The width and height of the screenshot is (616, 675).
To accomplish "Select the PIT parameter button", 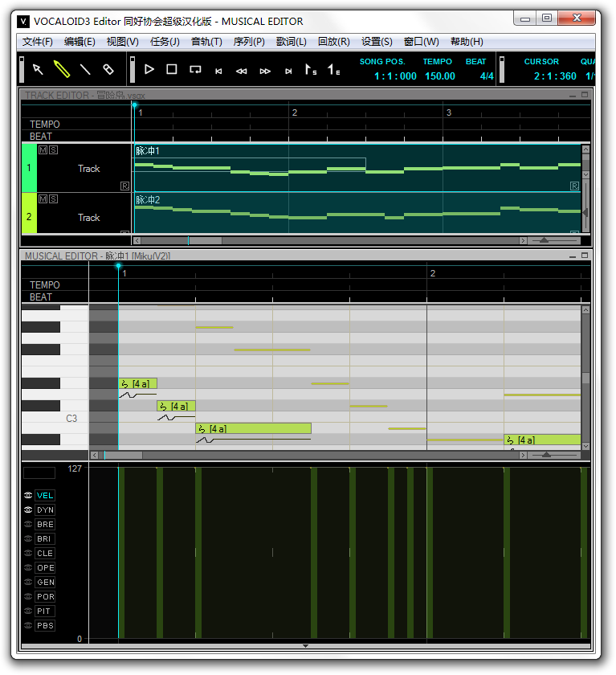I will [x=45, y=612].
